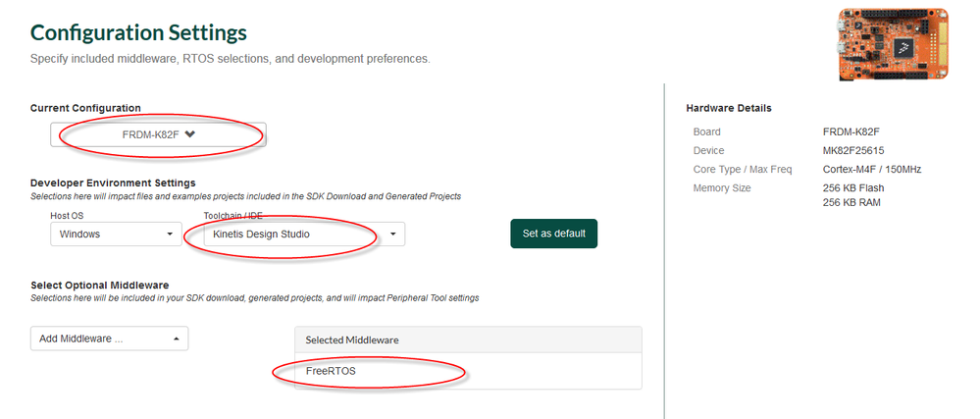Viewport: 980px width, 419px height.
Task: Open the Add Middleware menu
Action: pos(109,339)
